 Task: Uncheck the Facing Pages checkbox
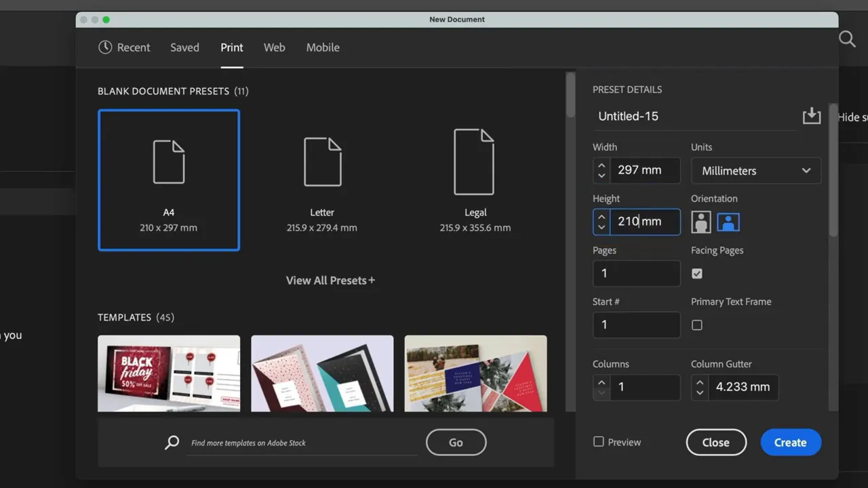(x=696, y=273)
